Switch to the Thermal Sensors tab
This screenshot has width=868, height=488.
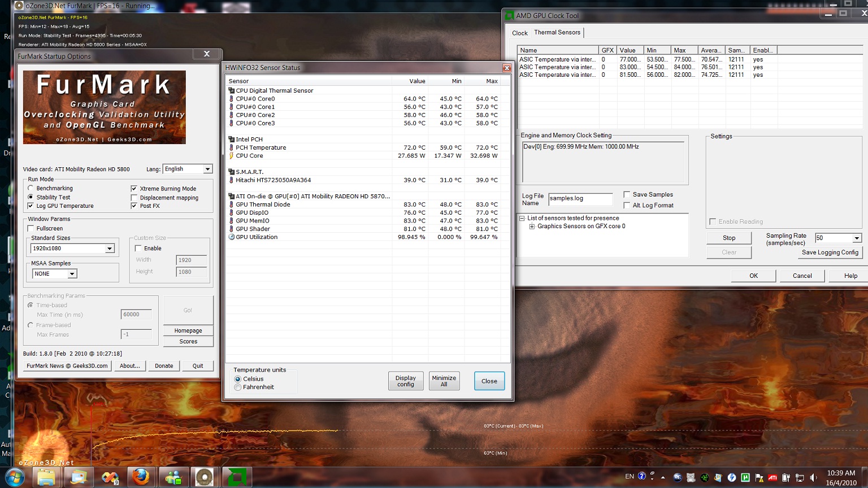tap(557, 32)
